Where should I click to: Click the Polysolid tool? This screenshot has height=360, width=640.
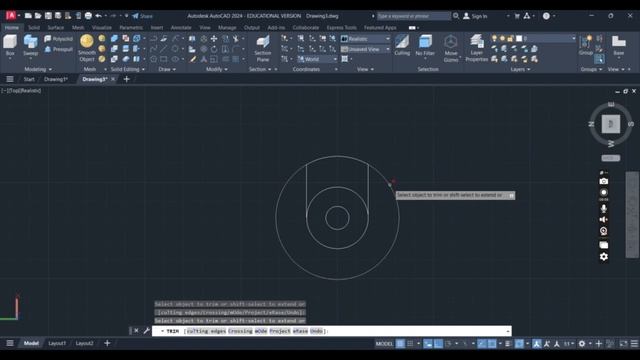pyautogui.click(x=58, y=39)
